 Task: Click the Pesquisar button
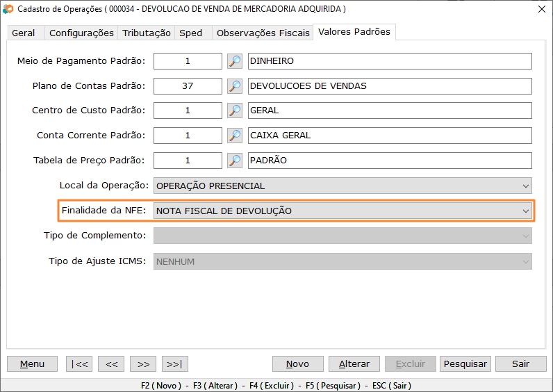(465, 364)
